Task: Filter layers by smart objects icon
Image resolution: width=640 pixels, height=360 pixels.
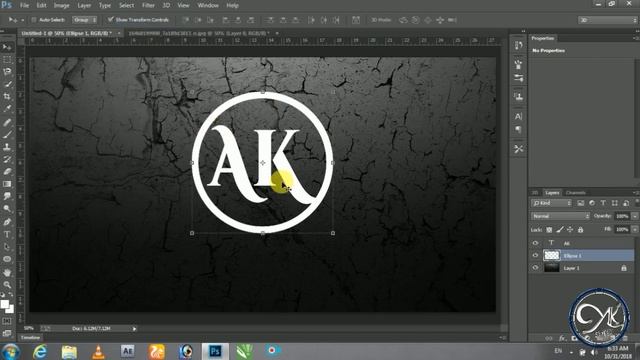Action: 626,203
